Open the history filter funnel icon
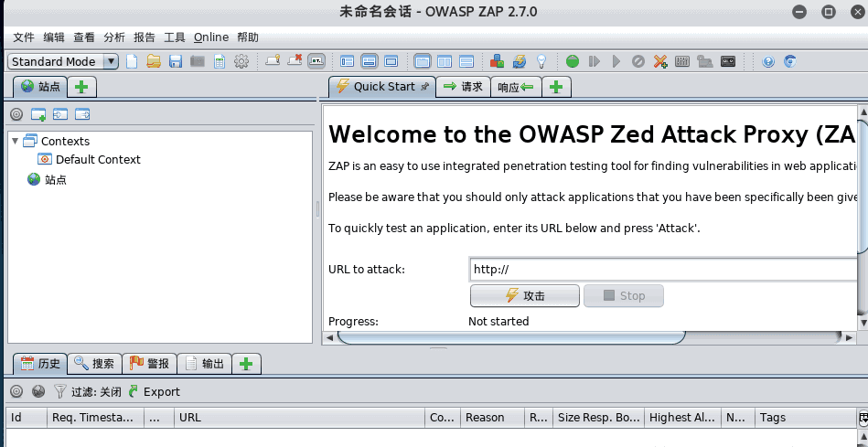The height and width of the screenshot is (447, 868). coord(60,391)
